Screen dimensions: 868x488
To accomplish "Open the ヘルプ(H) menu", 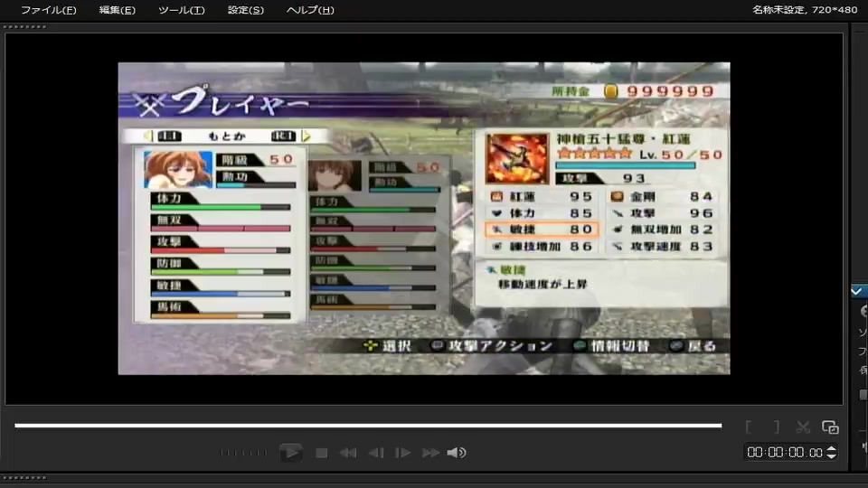I will pyautogui.click(x=310, y=10).
